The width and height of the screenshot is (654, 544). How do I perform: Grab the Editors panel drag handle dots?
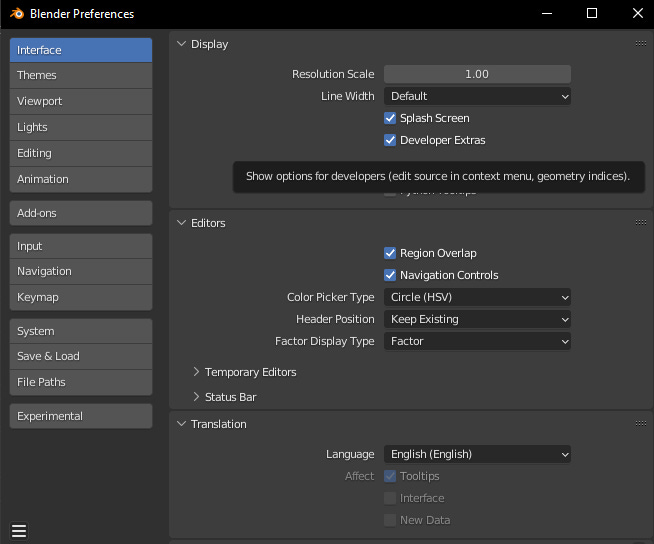coord(641,222)
